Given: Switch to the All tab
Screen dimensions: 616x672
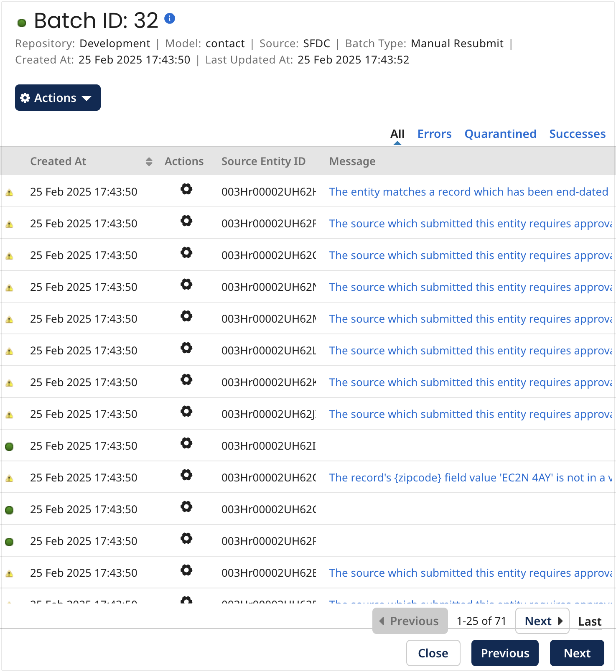Looking at the screenshot, I should tap(397, 134).
